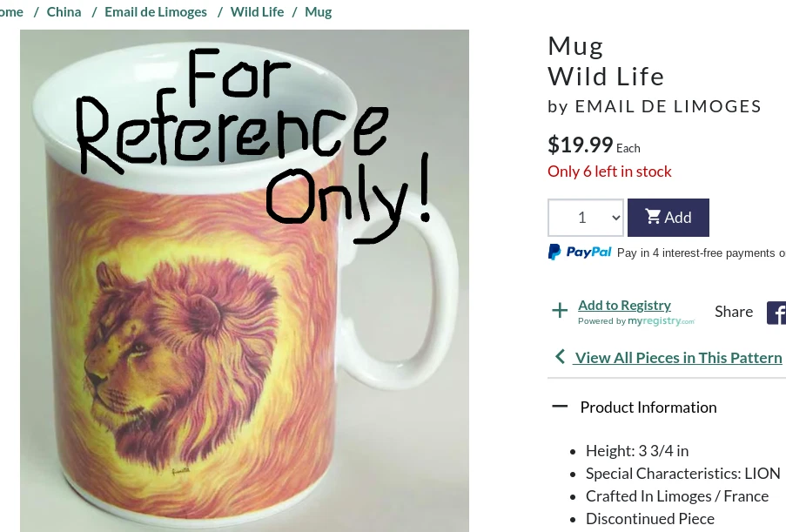Select the Mug breadcrumb item
The image size is (786, 532).
pyautogui.click(x=318, y=12)
